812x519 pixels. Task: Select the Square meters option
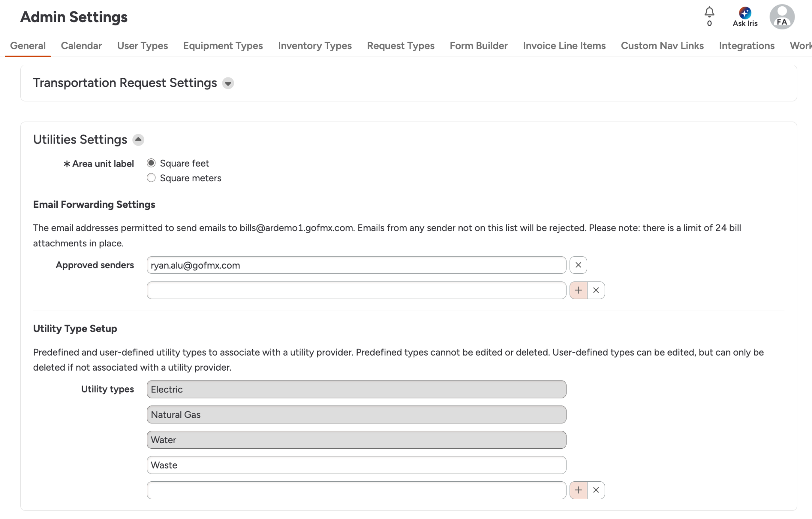click(151, 178)
